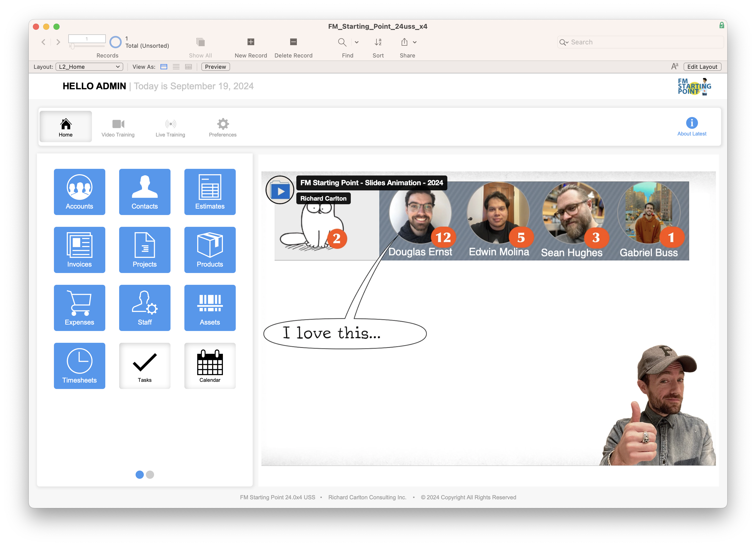Click the Douglas Ernst portrait in video

(420, 213)
